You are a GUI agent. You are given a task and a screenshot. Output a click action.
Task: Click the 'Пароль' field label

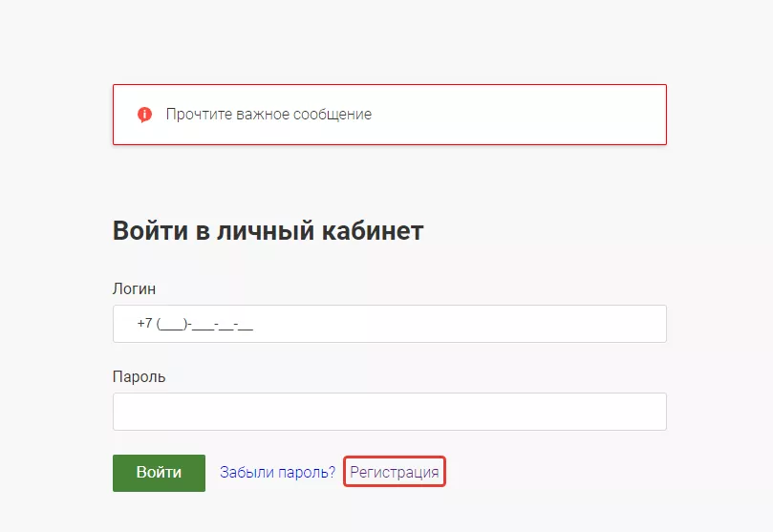(x=139, y=376)
